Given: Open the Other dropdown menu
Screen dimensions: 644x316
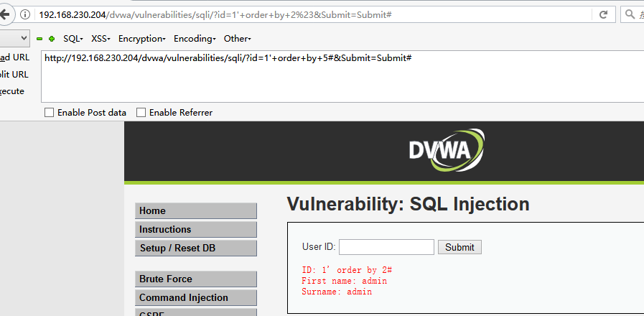Looking at the screenshot, I should (x=237, y=39).
